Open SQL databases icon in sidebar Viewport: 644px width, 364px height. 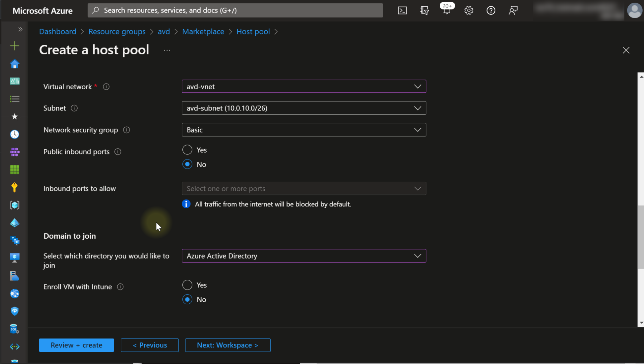pyautogui.click(x=14, y=329)
